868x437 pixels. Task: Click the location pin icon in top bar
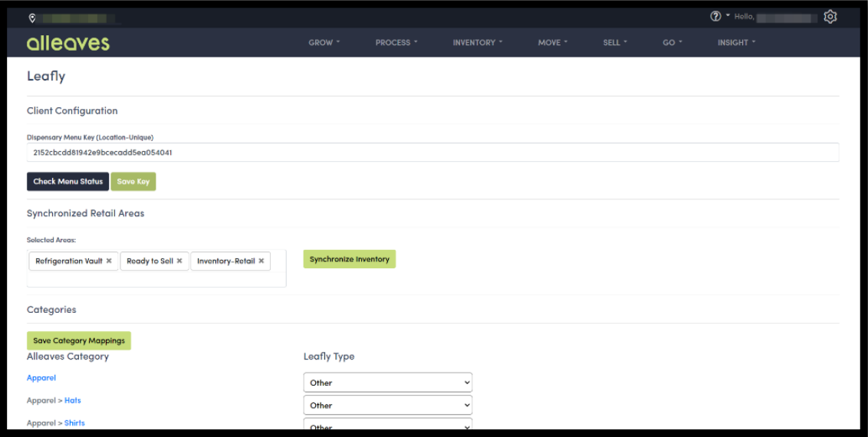tap(32, 18)
